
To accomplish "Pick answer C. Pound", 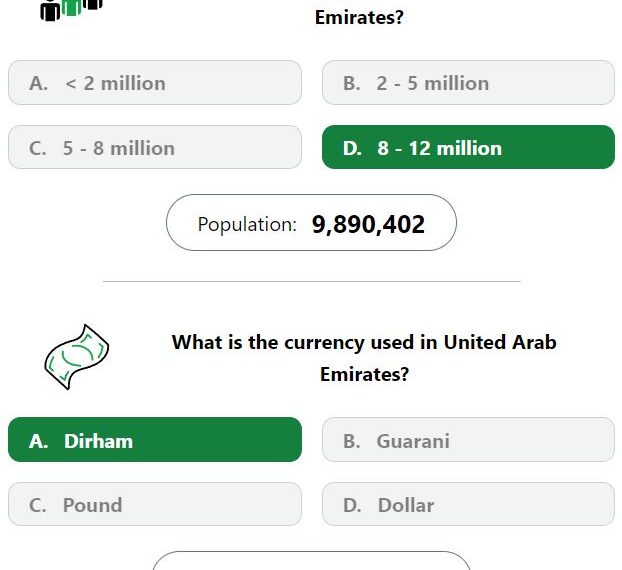I will [x=155, y=504].
